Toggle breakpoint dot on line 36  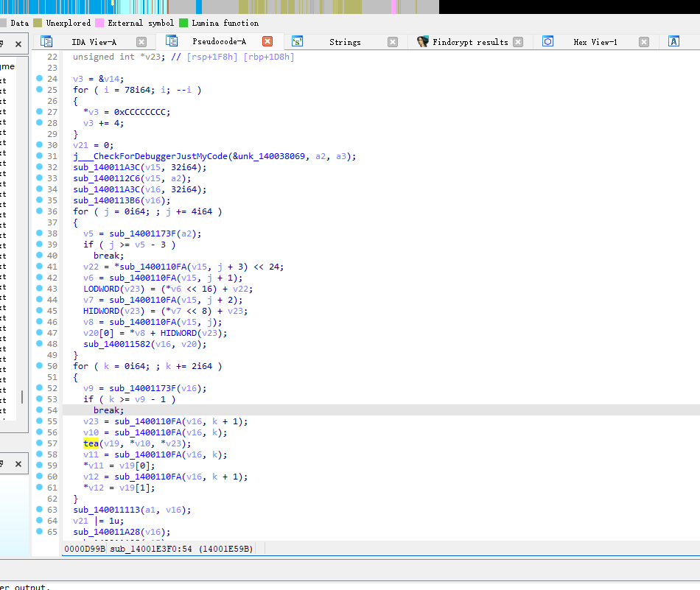pyautogui.click(x=39, y=211)
